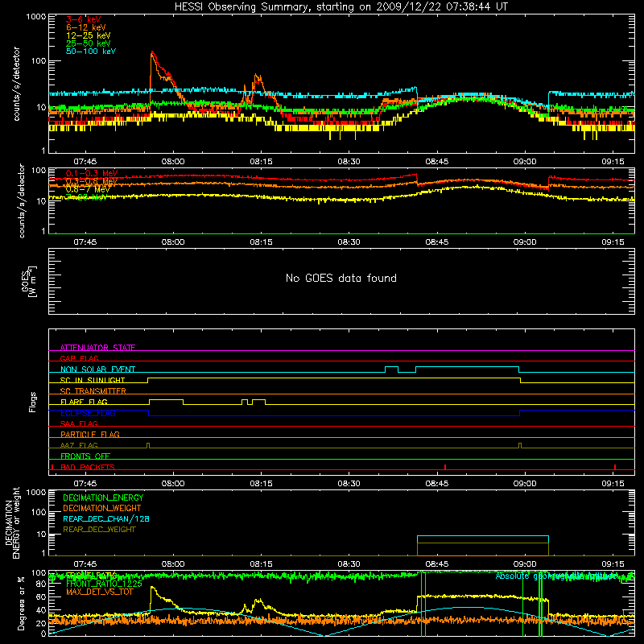Click the 08:30 tick under the top panel

point(349,162)
